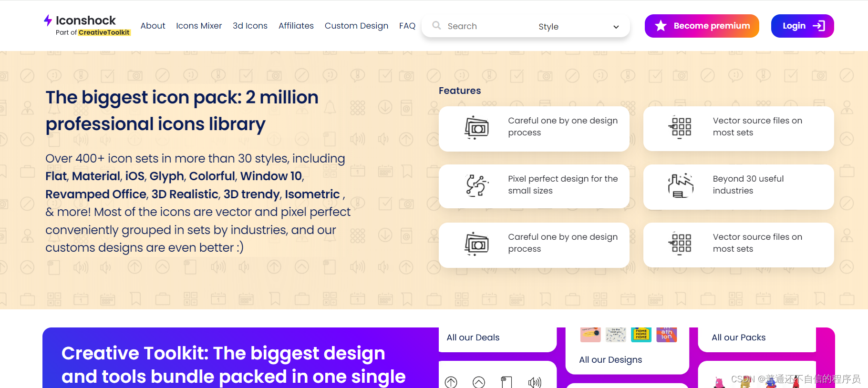
Task: Open the All our Designs card
Action: (x=627, y=350)
